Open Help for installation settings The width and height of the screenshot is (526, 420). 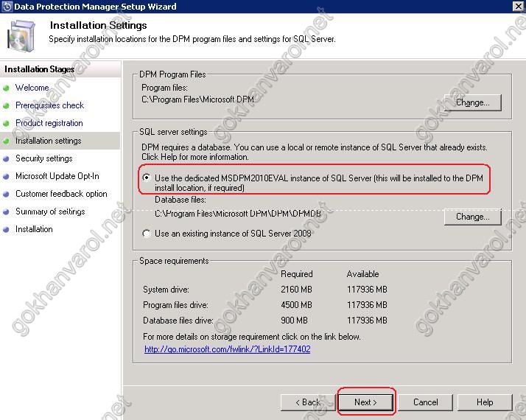[x=484, y=402]
